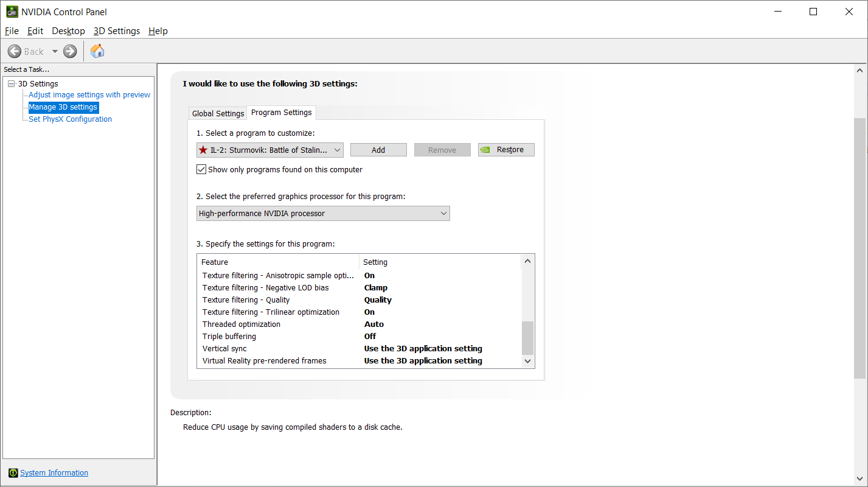
Task: Click the System Information icon
Action: [13, 473]
